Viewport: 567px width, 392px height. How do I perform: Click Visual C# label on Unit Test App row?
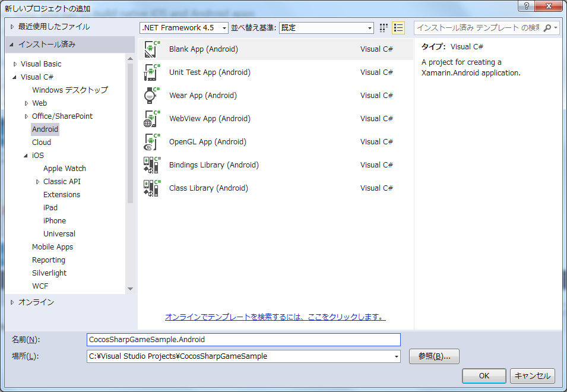click(376, 72)
